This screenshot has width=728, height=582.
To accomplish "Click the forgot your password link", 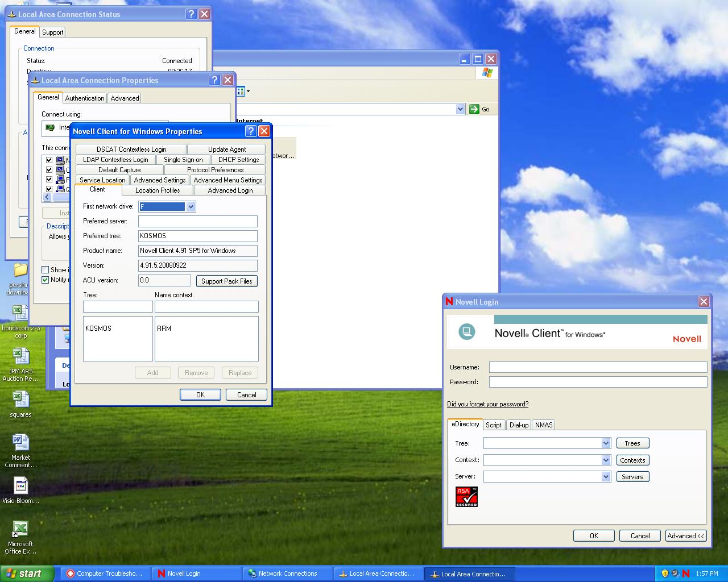I will coord(488,404).
